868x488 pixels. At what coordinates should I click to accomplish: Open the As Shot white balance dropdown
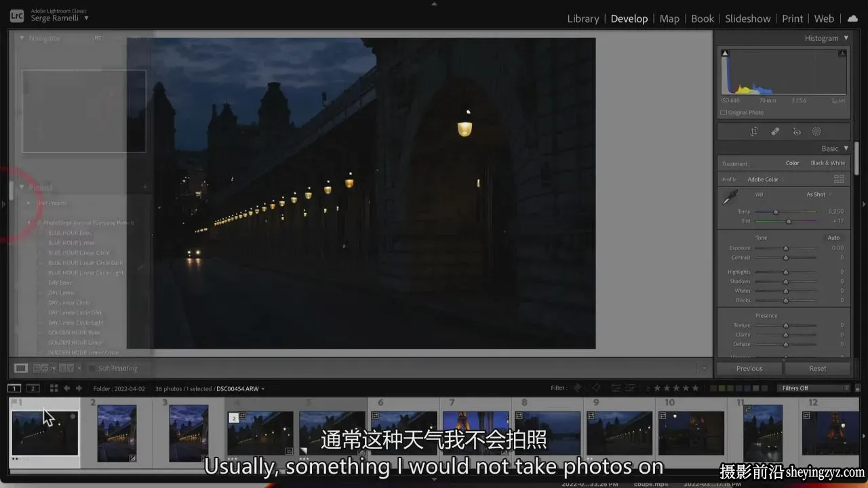[x=819, y=195]
